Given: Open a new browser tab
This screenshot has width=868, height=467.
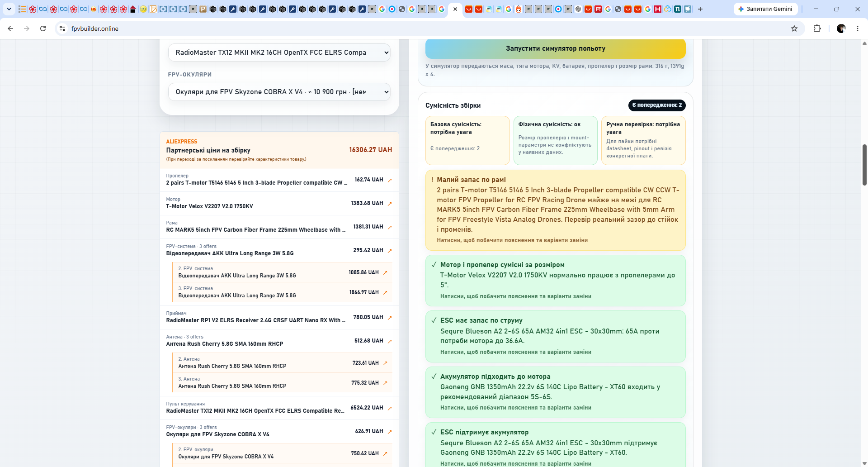Looking at the screenshot, I should (x=700, y=9).
